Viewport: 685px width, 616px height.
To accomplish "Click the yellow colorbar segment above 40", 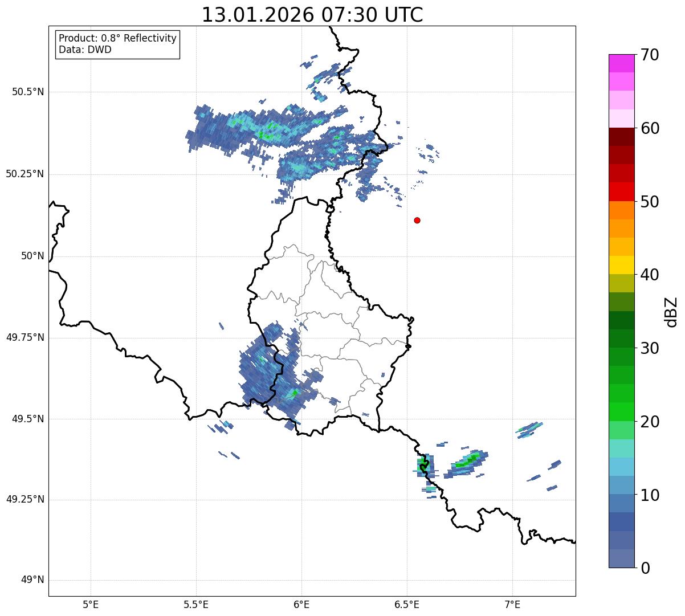I will [x=621, y=265].
